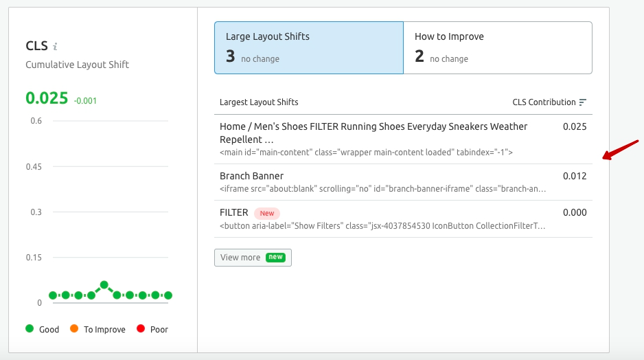Screen dimensions: 644x360
Task: Click the orange To Improve legend dot
Action: pyautogui.click(x=74, y=329)
